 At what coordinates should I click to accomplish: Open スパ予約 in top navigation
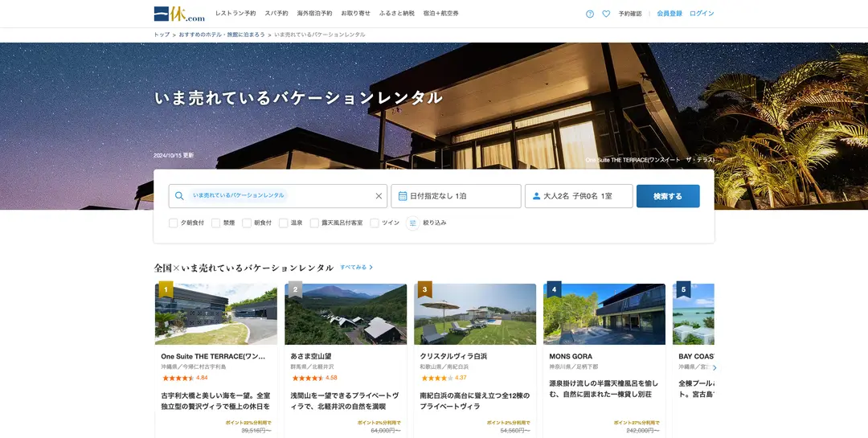coord(276,14)
